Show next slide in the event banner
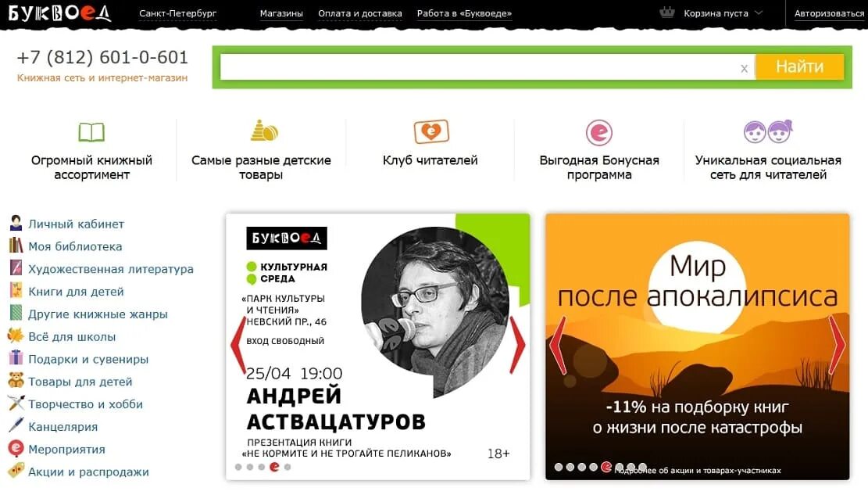The width and height of the screenshot is (868, 495). point(517,345)
